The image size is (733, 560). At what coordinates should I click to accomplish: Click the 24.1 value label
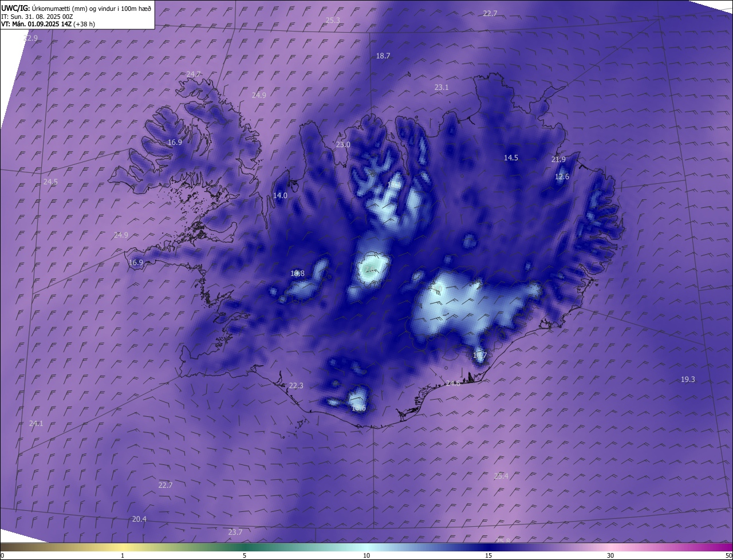click(36, 423)
